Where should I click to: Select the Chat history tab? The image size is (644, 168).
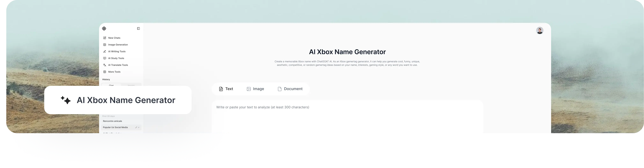[x=111, y=85]
